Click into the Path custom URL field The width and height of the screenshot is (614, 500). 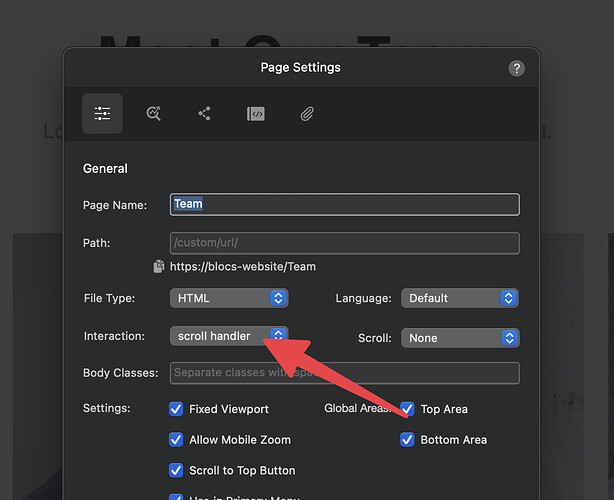click(344, 243)
